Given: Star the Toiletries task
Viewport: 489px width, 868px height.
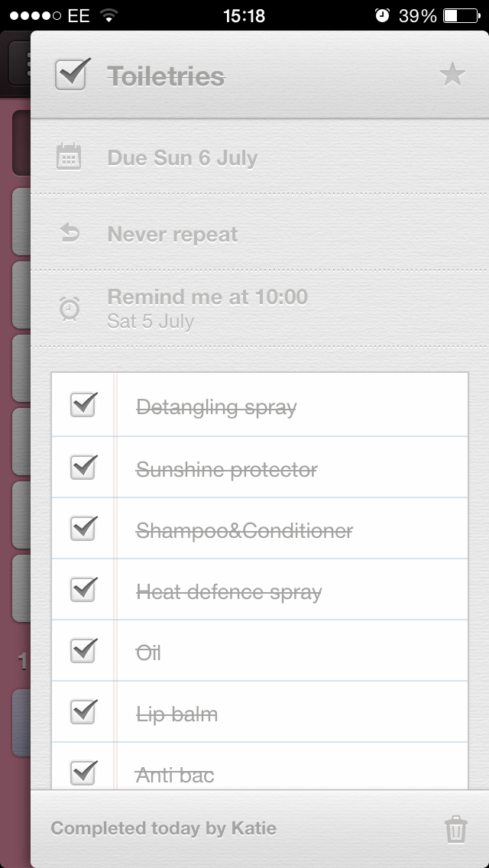Looking at the screenshot, I should tap(452, 75).
